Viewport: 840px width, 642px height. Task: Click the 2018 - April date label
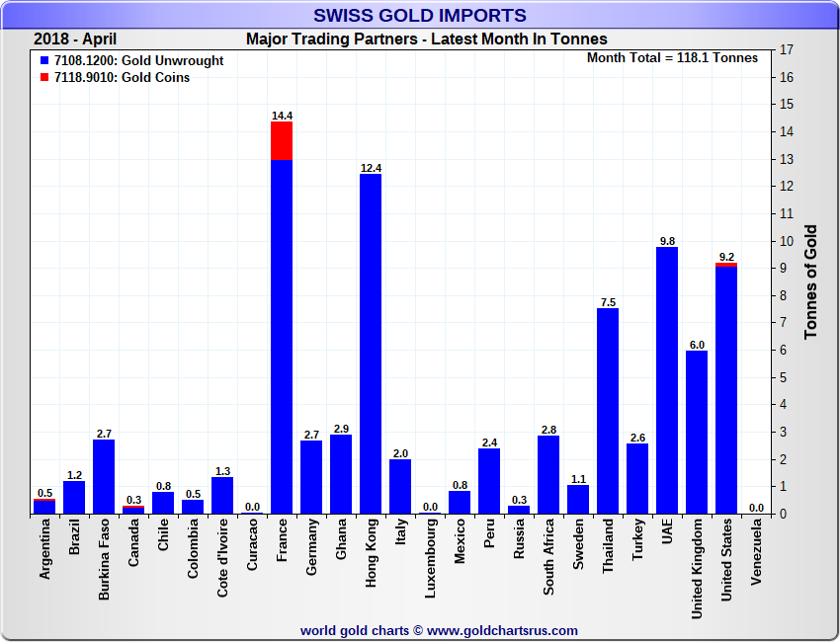point(75,40)
